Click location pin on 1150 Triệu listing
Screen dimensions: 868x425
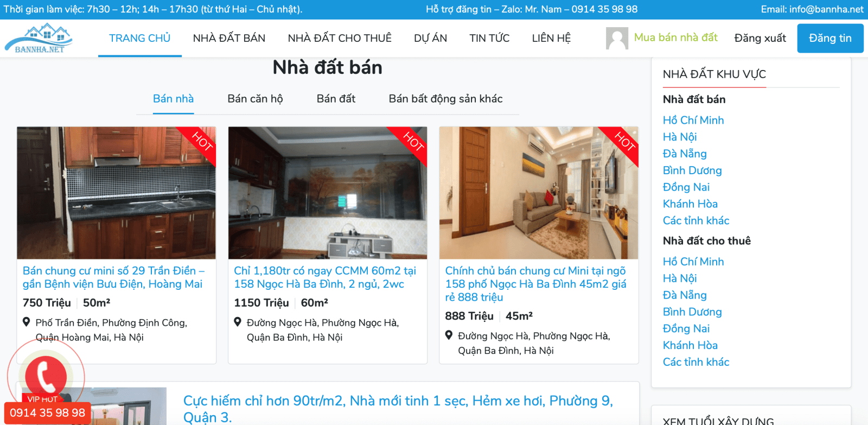[x=237, y=322]
